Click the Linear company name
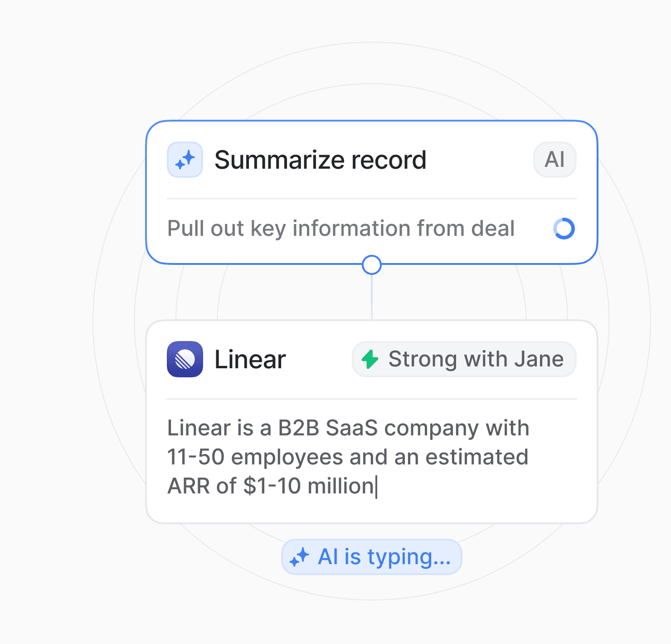 (x=250, y=360)
